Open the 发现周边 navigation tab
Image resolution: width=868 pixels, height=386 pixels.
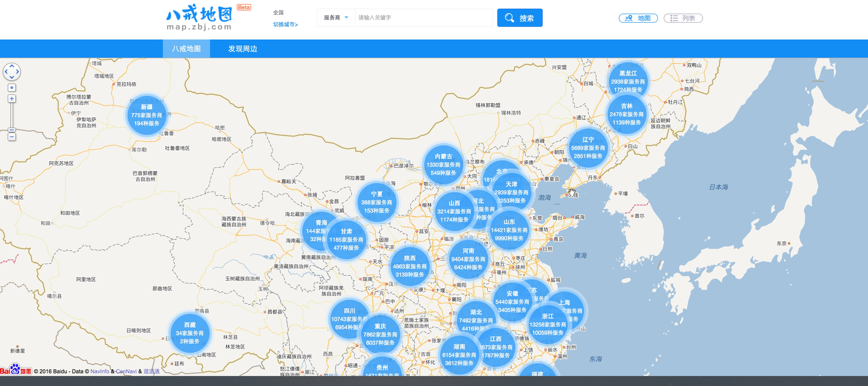coord(242,49)
